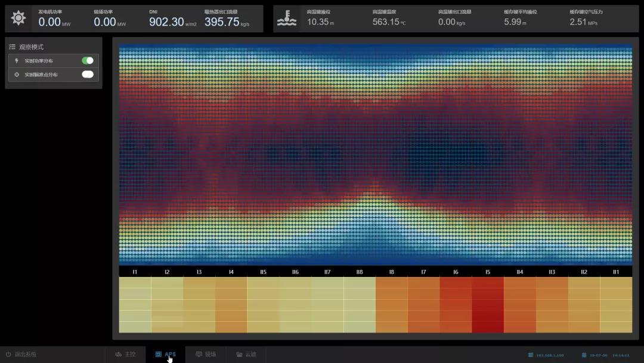This screenshot has height=363, width=644.
Task: Select the dark red I5 panel column
Action: (x=487, y=304)
